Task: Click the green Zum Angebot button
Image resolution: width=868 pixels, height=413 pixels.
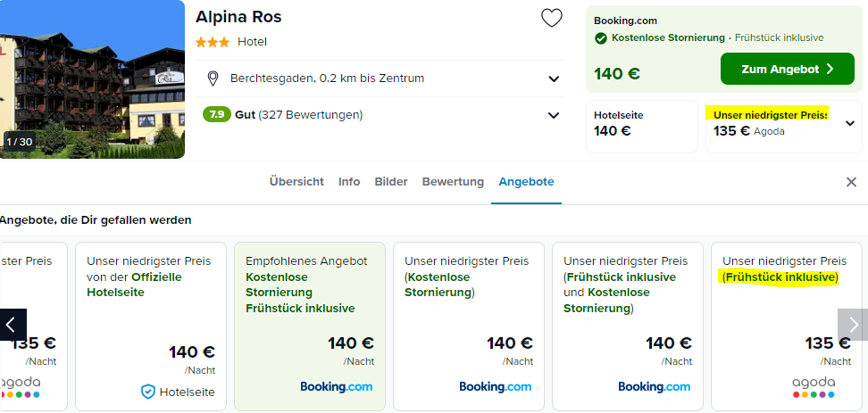Action: coord(787,69)
